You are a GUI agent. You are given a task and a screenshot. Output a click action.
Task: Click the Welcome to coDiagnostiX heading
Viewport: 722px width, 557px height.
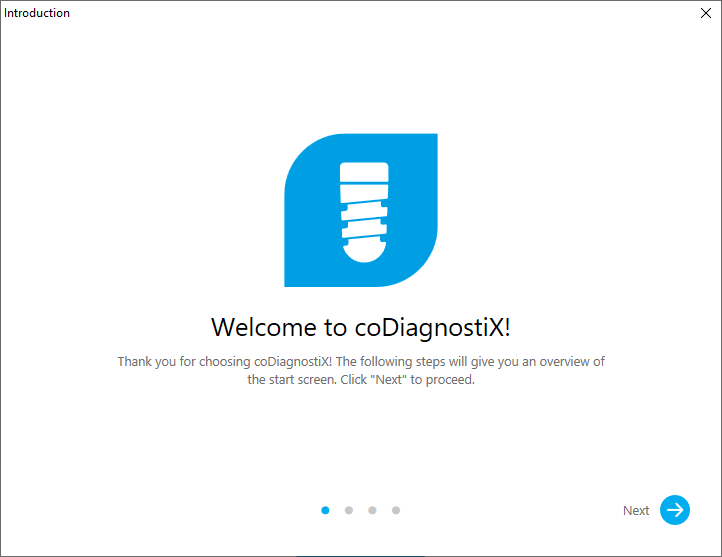pos(361,328)
